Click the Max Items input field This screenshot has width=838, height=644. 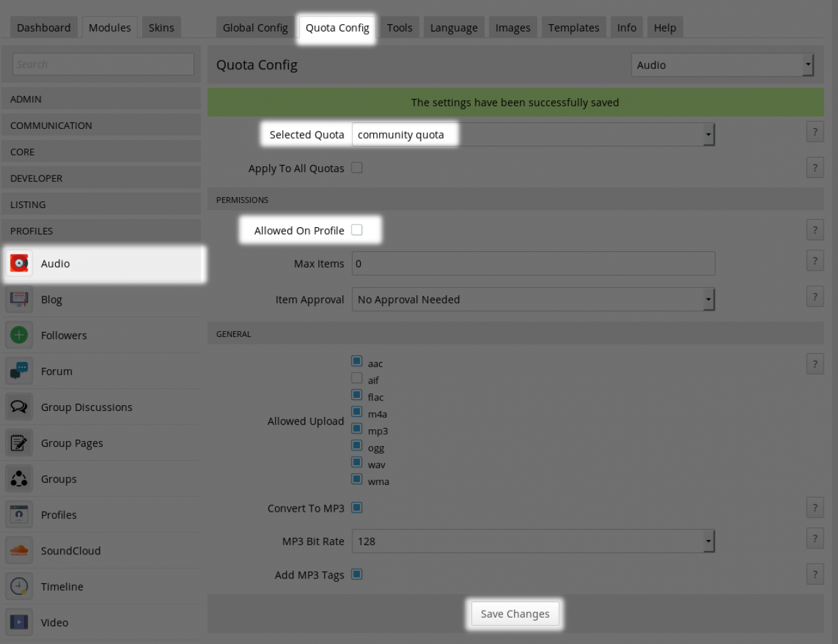coord(533,264)
